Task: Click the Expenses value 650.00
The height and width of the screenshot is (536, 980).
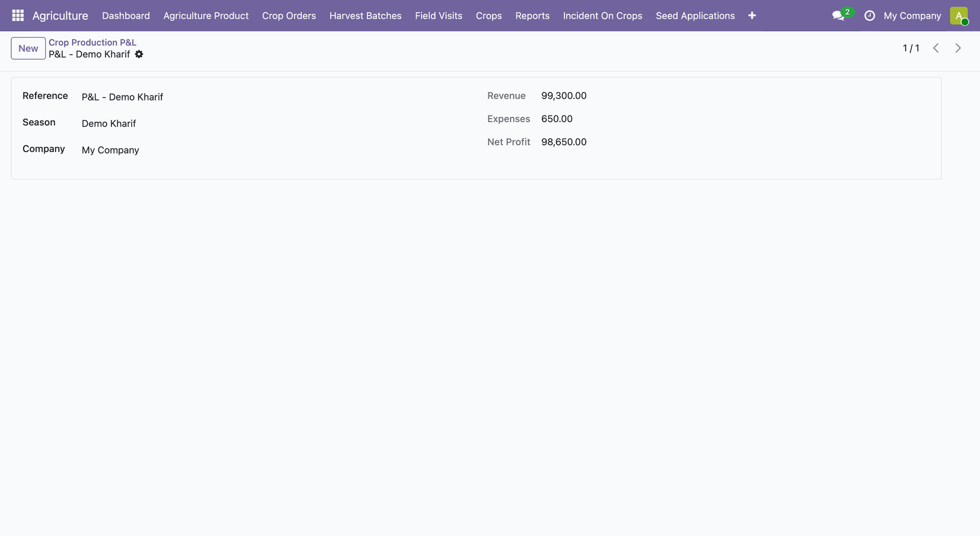Action: [557, 119]
